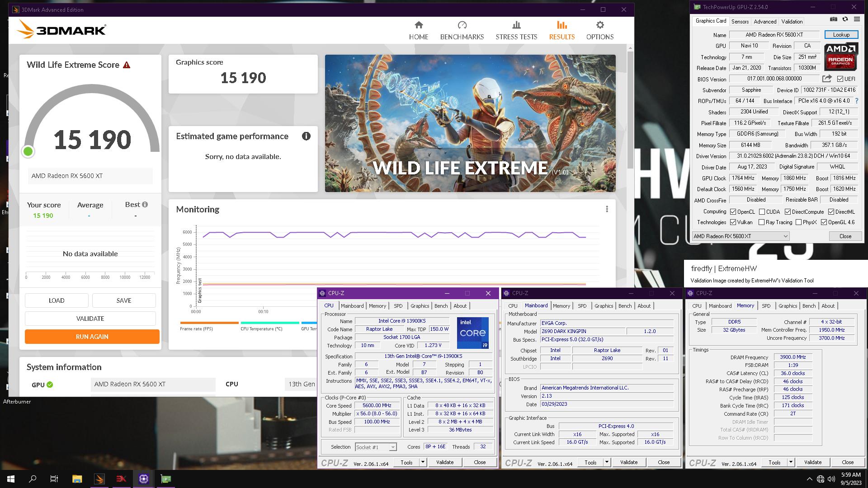Click the green GPU check icon in System information

pyautogui.click(x=50, y=385)
